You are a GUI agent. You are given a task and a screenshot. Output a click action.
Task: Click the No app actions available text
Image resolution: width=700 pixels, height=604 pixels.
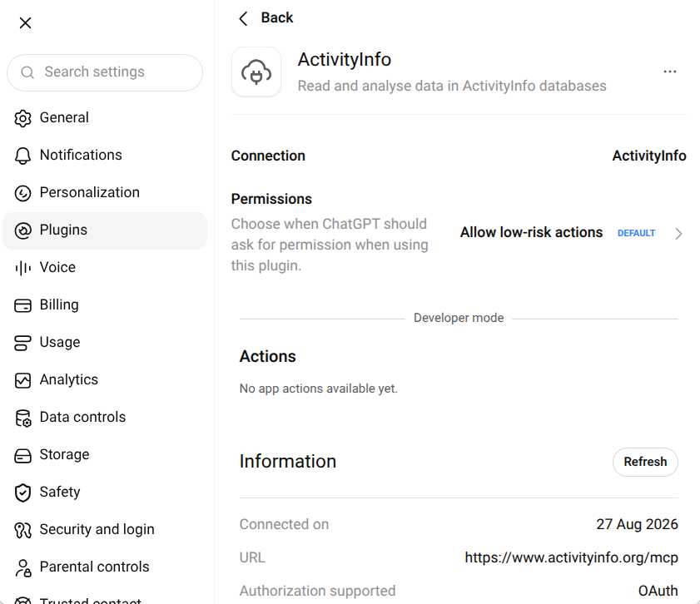[x=318, y=389]
